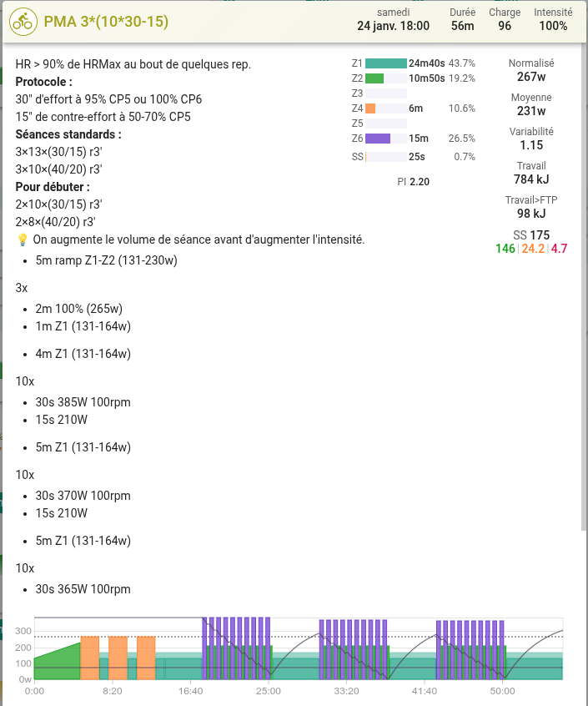The height and width of the screenshot is (706, 588).
Task: Select the purple Z6 zone bar
Action: 378,139
